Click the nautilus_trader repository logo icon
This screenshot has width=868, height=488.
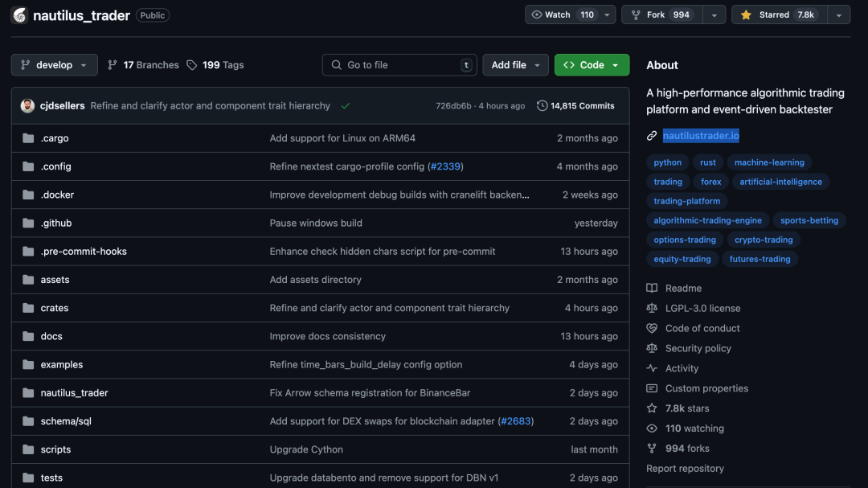click(19, 15)
